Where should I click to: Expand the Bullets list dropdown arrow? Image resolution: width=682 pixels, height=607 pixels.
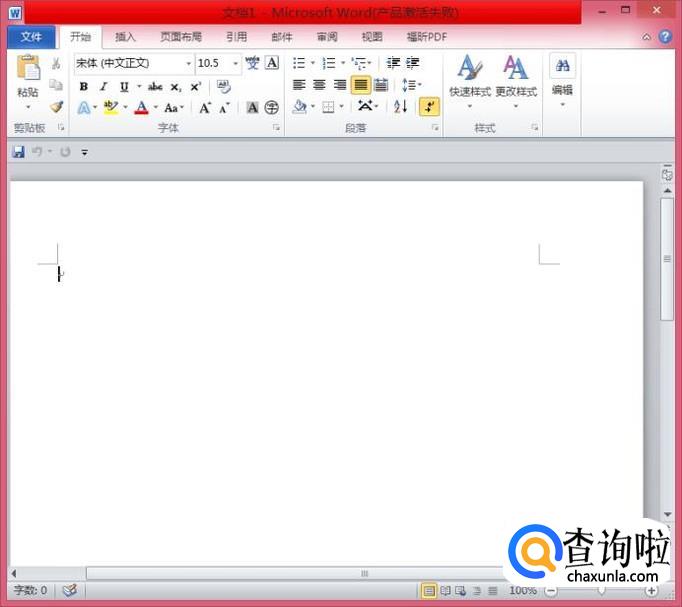click(312, 63)
